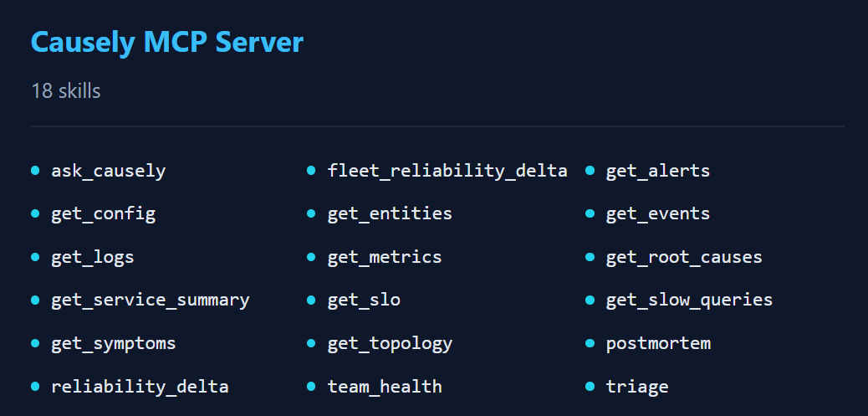Screen dimensions: 868x416
Task: Select the team_health skill
Action: 385,387
